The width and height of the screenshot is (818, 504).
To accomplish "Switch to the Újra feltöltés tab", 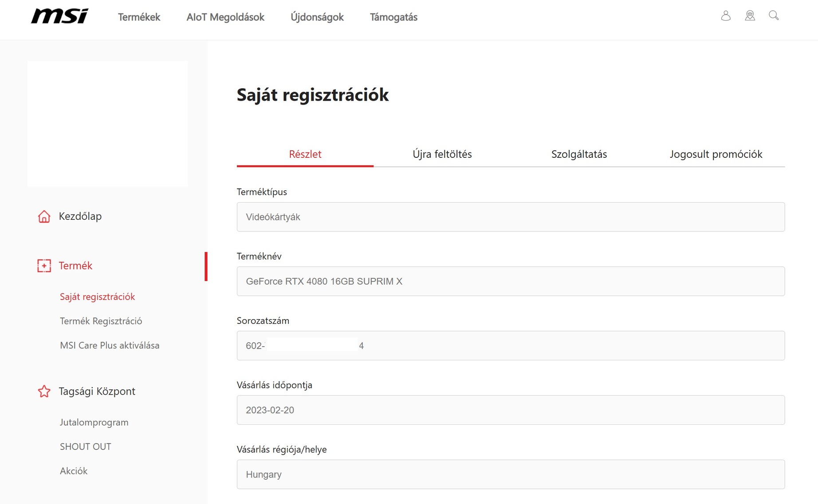I will (442, 154).
